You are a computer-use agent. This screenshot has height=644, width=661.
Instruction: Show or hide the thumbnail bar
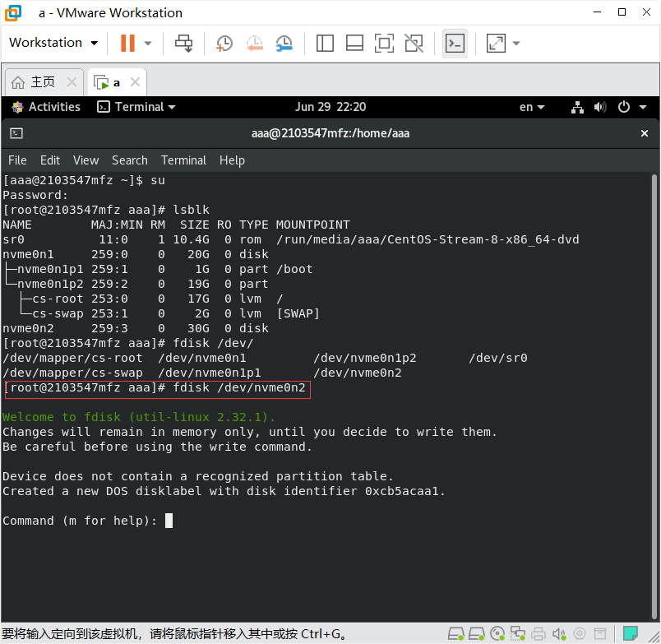coord(354,43)
